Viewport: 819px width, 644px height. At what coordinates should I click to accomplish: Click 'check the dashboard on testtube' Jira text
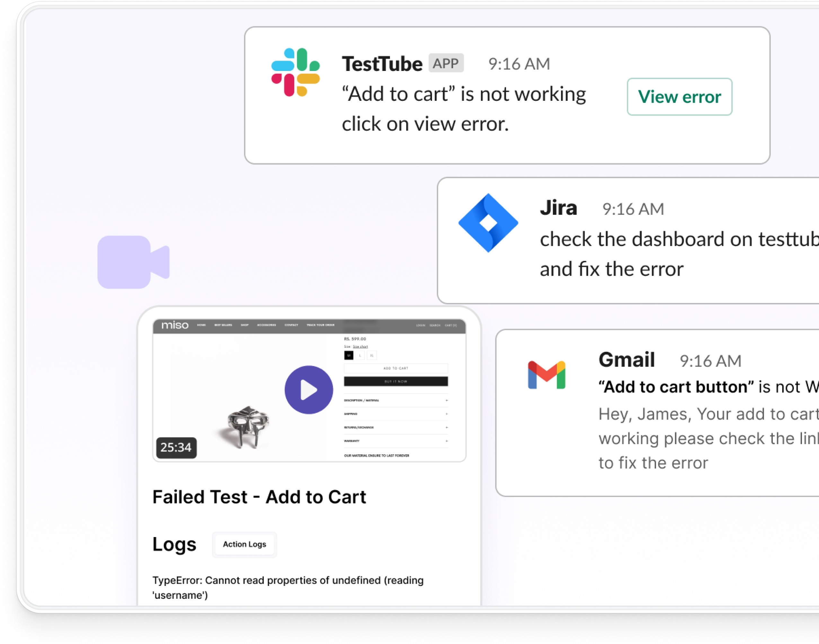679,239
